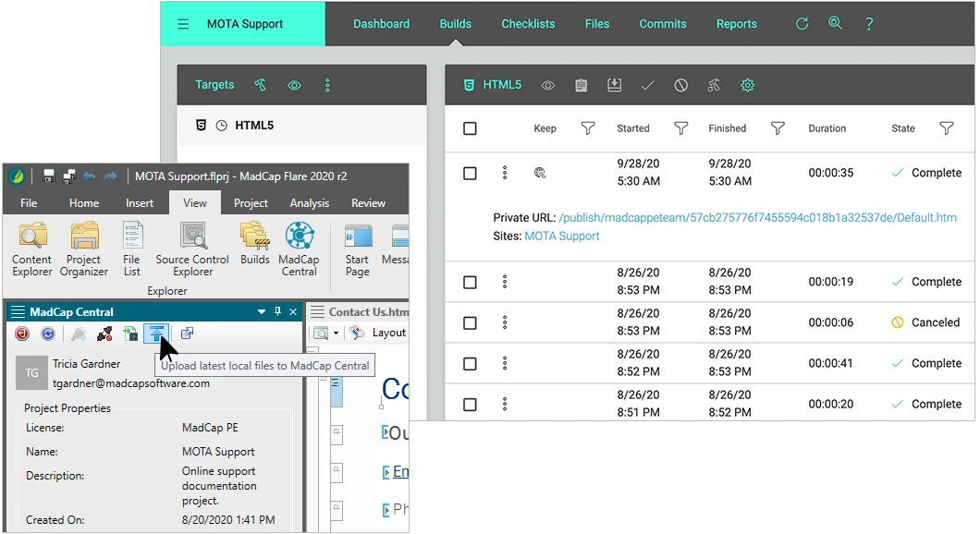
Task: Check the 00:00:19 duration build checkbox
Action: [470, 283]
